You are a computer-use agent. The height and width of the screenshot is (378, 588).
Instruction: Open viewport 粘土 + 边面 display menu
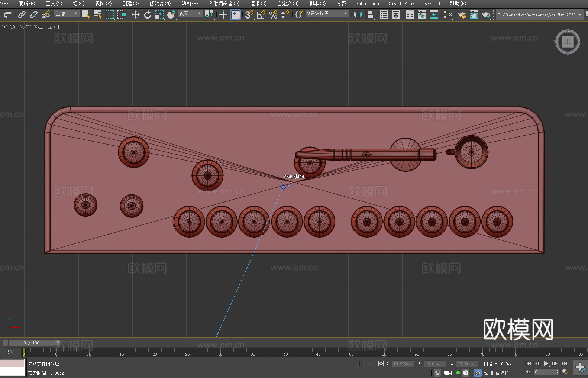[x=46, y=27]
